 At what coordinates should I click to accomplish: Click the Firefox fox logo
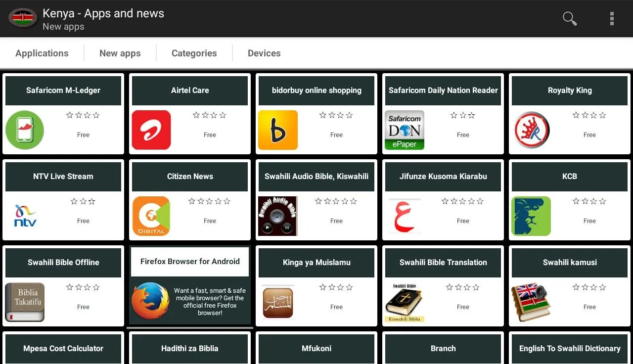coord(150,301)
